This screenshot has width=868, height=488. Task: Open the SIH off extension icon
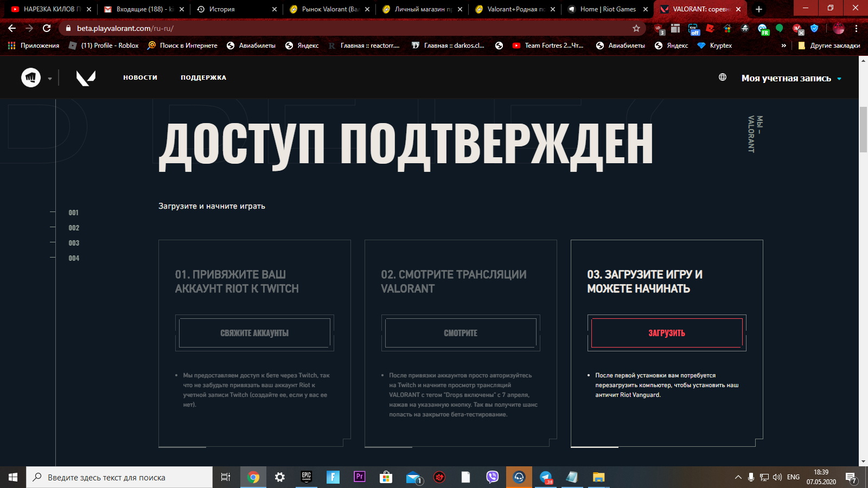[x=694, y=29]
